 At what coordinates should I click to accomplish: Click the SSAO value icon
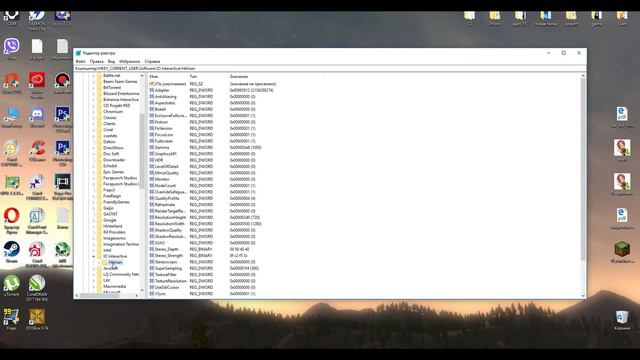pos(151,242)
